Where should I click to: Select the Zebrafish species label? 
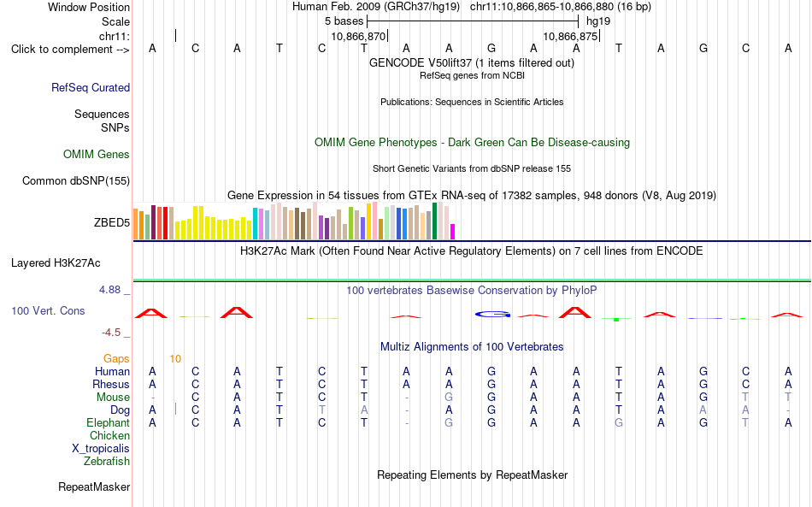[x=107, y=462]
